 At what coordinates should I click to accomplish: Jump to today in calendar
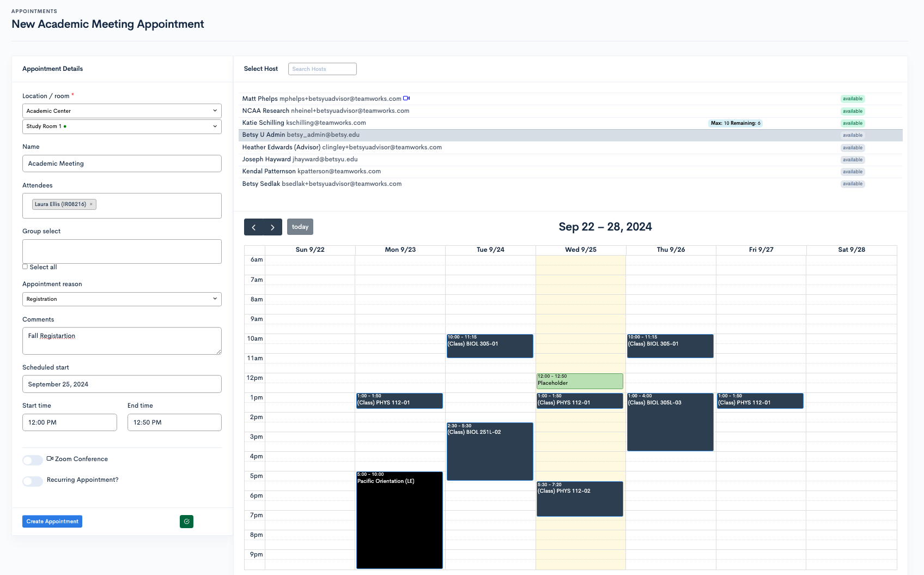(300, 227)
